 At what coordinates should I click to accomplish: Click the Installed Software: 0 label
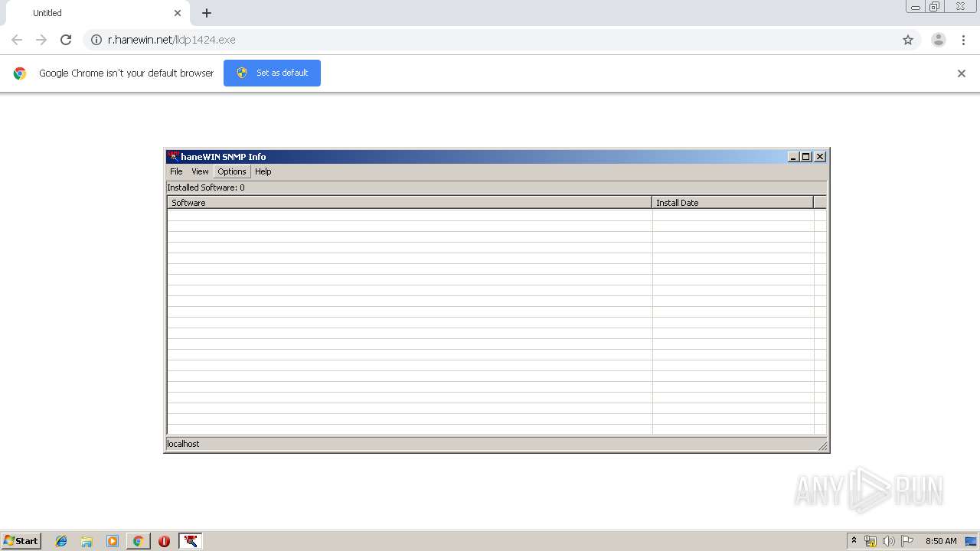pyautogui.click(x=206, y=187)
